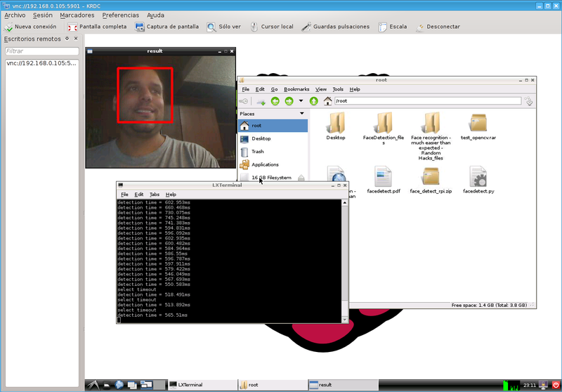
Task: Toggle Sólo ver view-only mode
Action: (x=223, y=27)
